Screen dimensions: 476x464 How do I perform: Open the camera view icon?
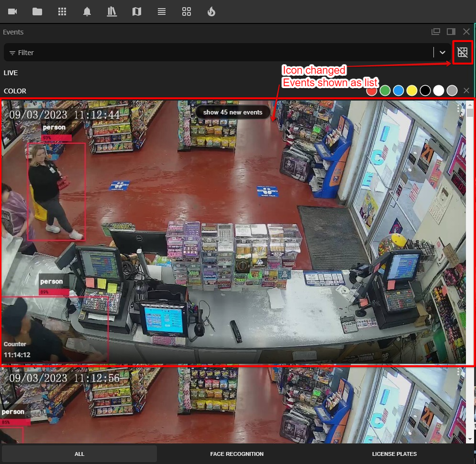pyautogui.click(x=12, y=11)
